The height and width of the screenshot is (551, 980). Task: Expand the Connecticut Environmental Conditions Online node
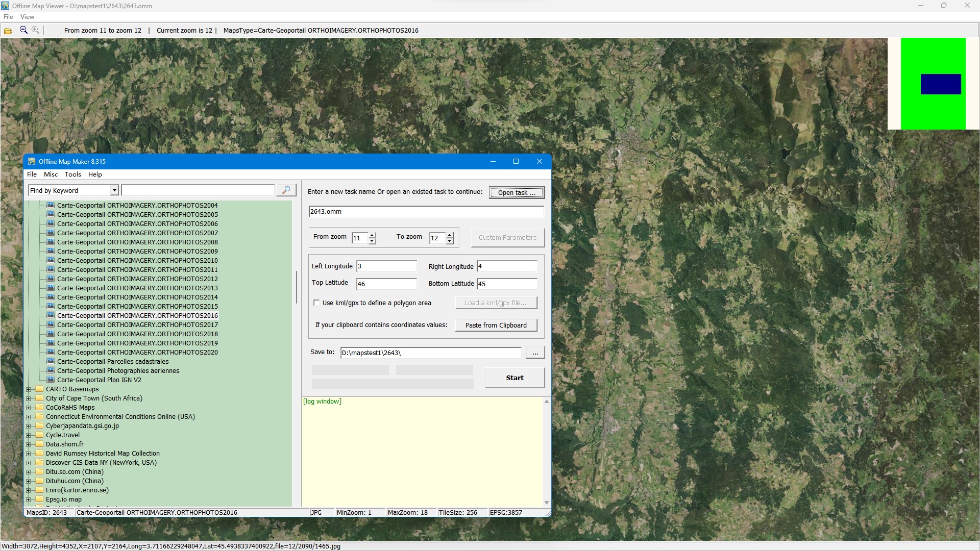[x=29, y=417]
